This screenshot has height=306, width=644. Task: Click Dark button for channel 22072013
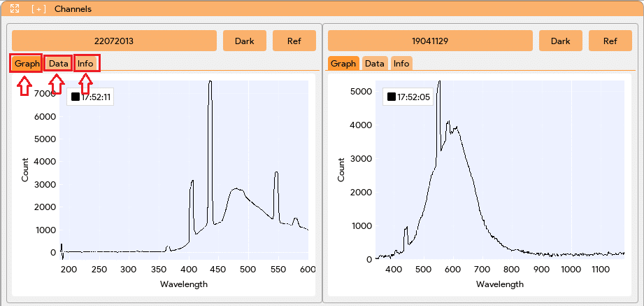[x=244, y=41]
